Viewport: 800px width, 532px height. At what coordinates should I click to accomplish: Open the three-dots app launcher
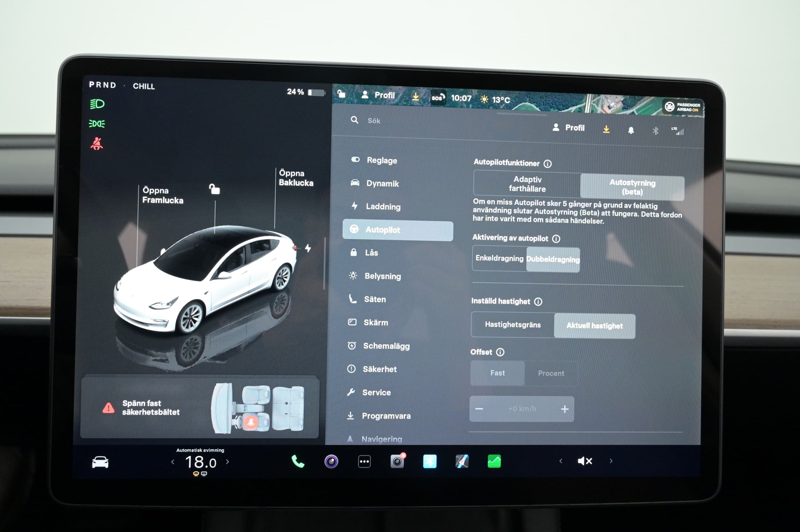pyautogui.click(x=364, y=461)
